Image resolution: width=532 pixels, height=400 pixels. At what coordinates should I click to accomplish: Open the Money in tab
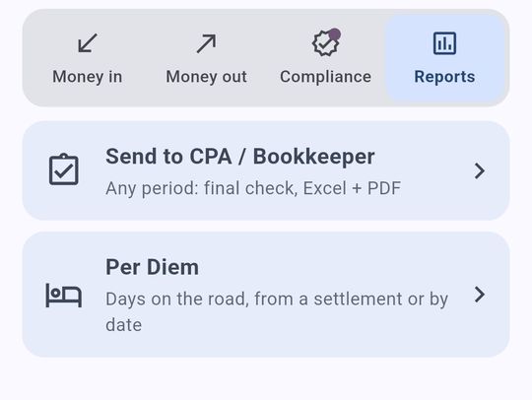(88, 58)
